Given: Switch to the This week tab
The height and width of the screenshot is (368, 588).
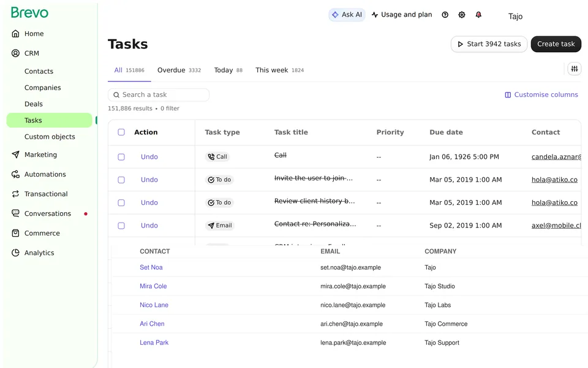Looking at the screenshot, I should click(279, 70).
